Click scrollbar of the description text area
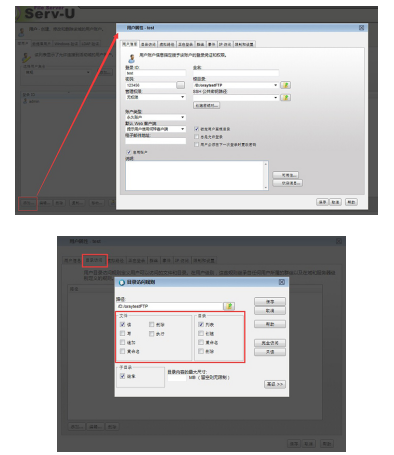 tap(266, 176)
